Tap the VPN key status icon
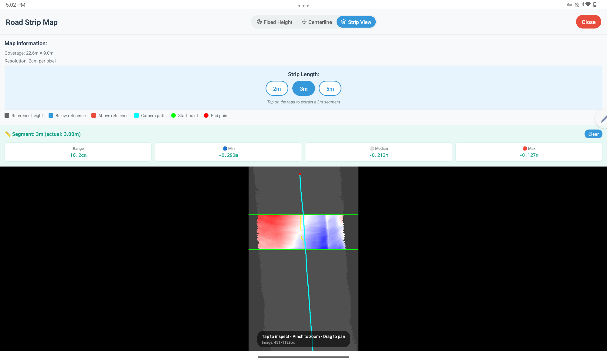607x364 pixels. (x=569, y=5)
